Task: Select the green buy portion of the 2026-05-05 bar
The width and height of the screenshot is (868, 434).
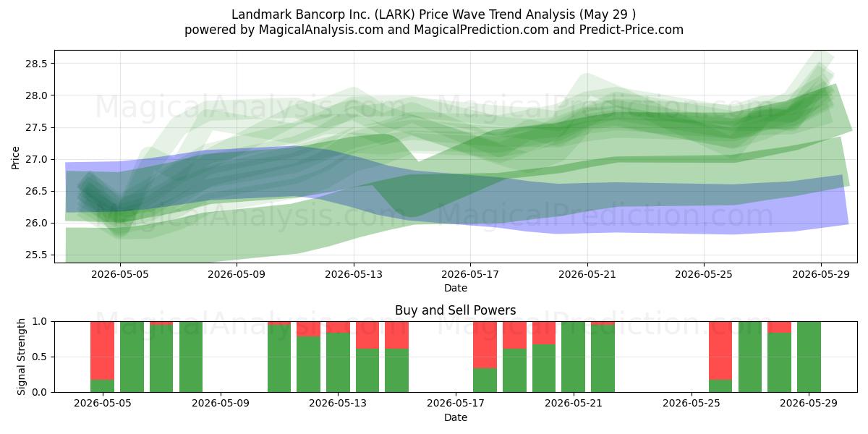Action: (103, 386)
